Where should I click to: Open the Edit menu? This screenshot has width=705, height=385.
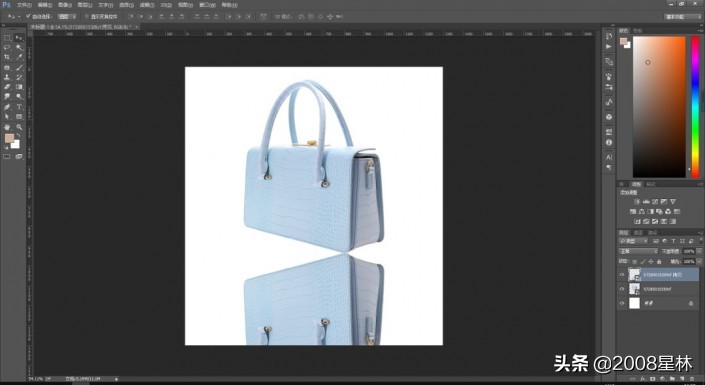point(45,5)
